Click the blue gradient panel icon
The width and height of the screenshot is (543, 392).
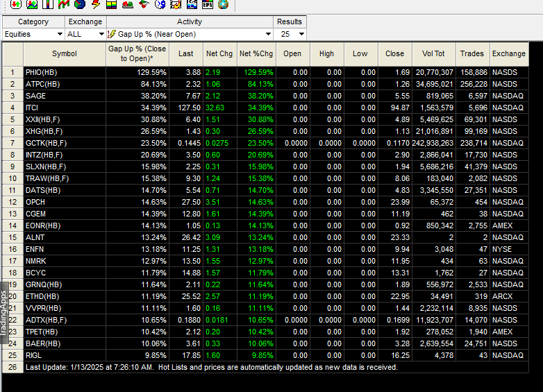pyautogui.click(x=192, y=4)
